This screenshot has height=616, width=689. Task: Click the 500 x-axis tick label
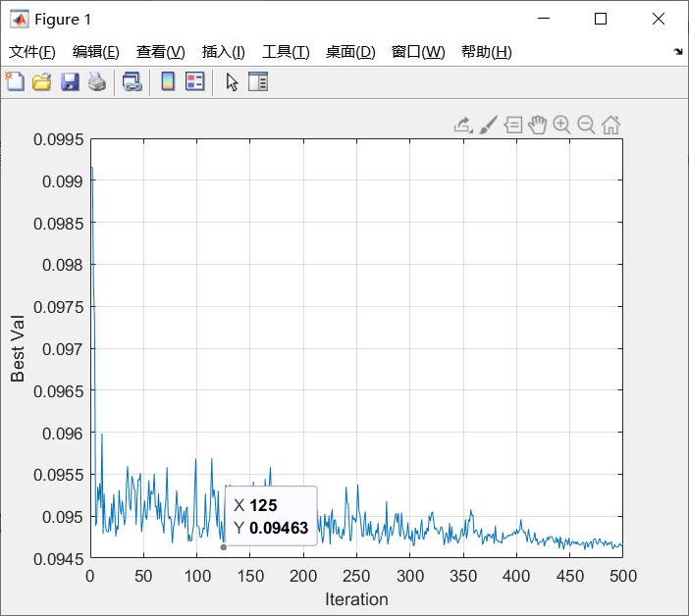[x=622, y=576]
